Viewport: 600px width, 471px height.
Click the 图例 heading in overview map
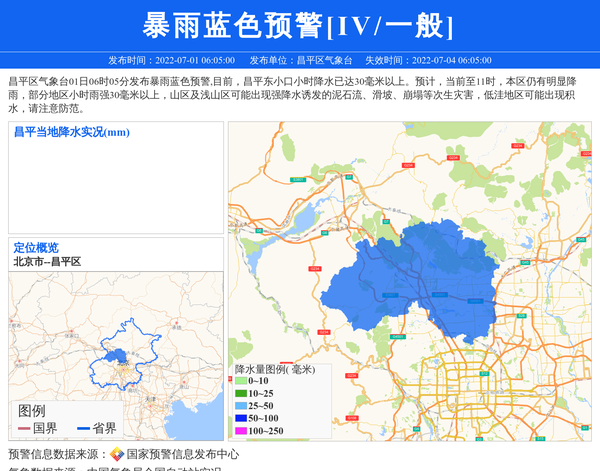coord(32,411)
